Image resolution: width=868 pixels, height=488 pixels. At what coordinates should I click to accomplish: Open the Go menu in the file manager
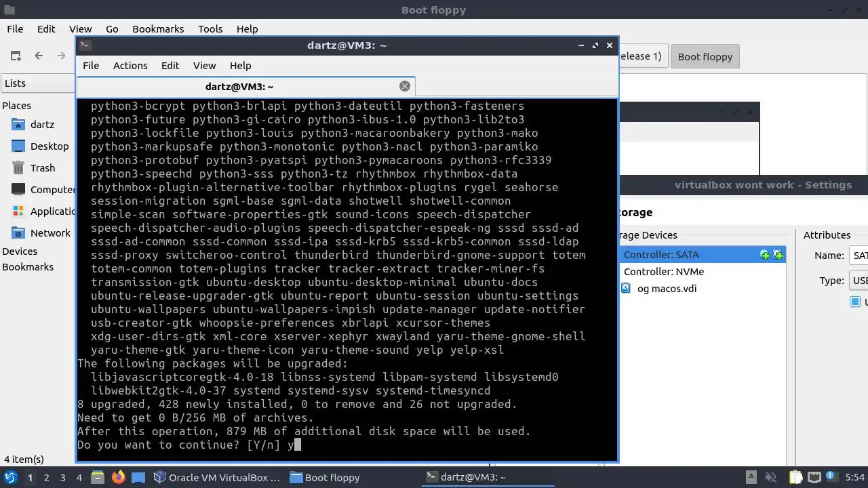point(112,29)
